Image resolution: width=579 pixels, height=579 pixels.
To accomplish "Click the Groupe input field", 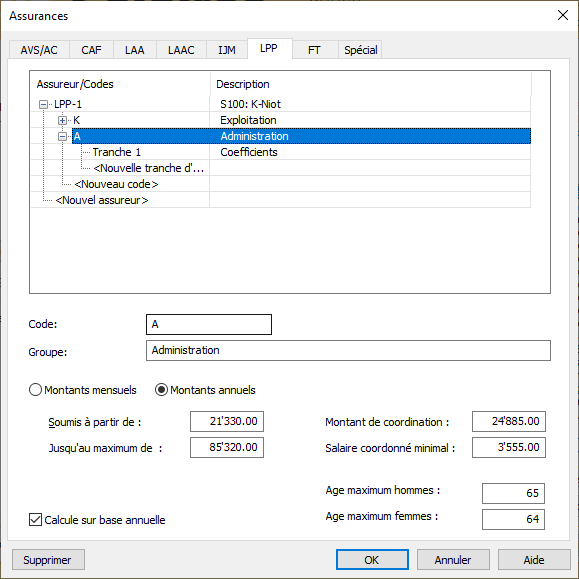I will point(348,350).
